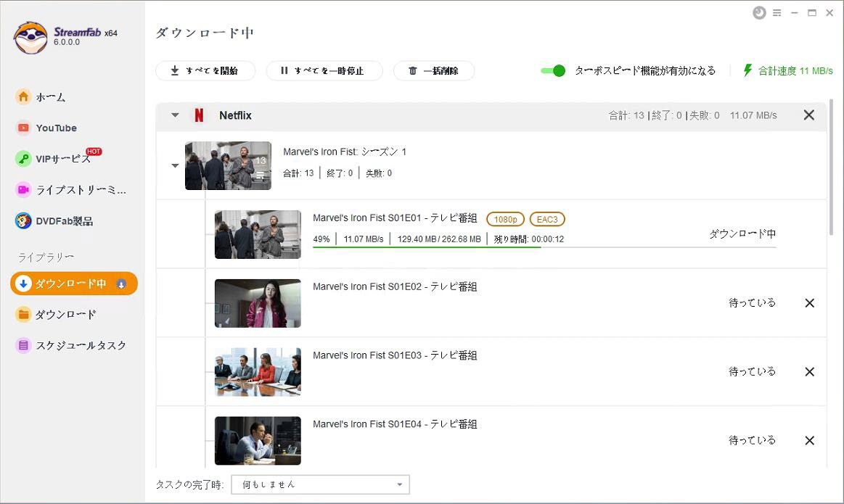This screenshot has width=844, height=504.
Task: Click the 一括削除 delete all button
Action: click(434, 70)
